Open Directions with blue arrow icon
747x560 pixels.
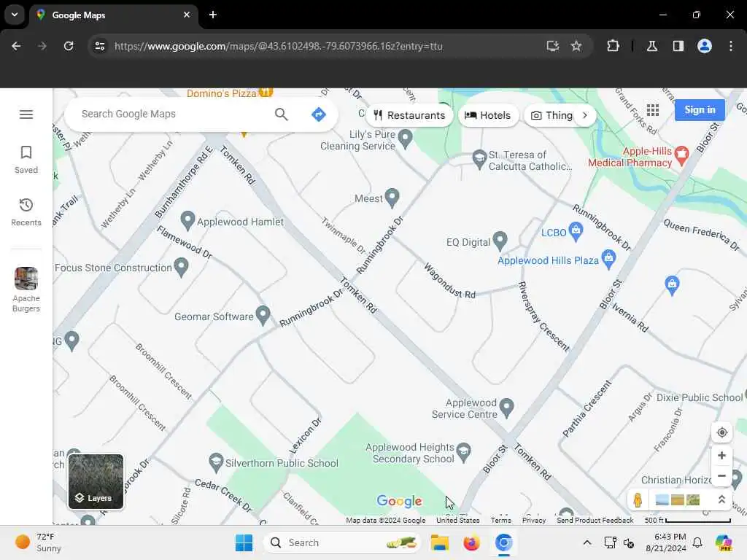(318, 114)
